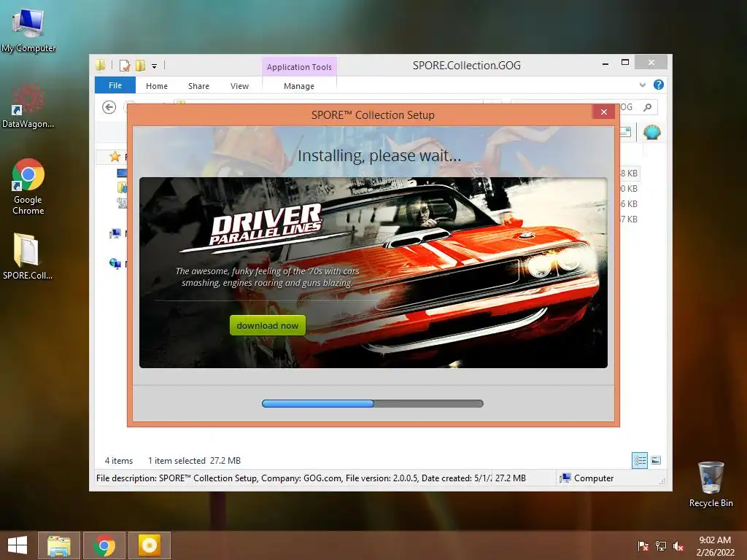
Task: Click the Computer item in navigation pane
Action: 115,233
